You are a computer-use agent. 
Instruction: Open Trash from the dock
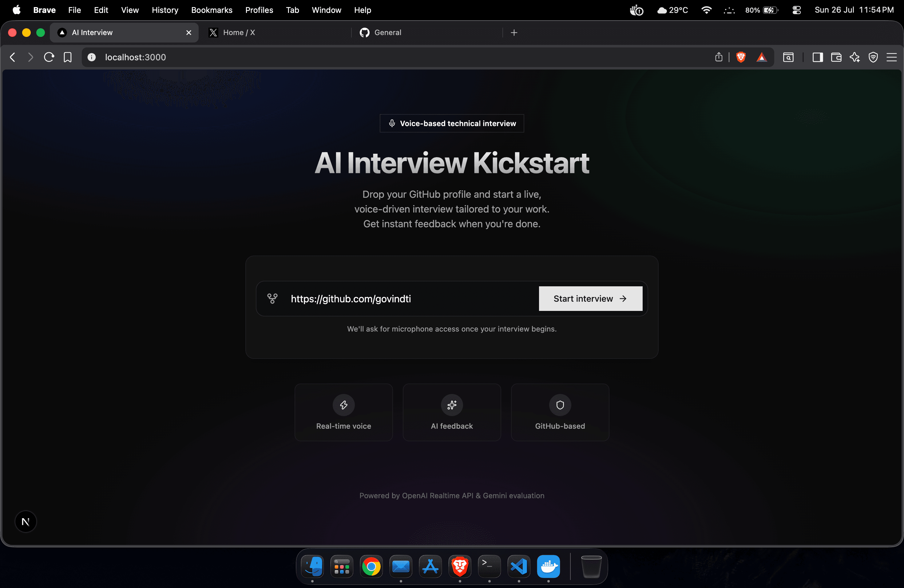click(x=591, y=566)
